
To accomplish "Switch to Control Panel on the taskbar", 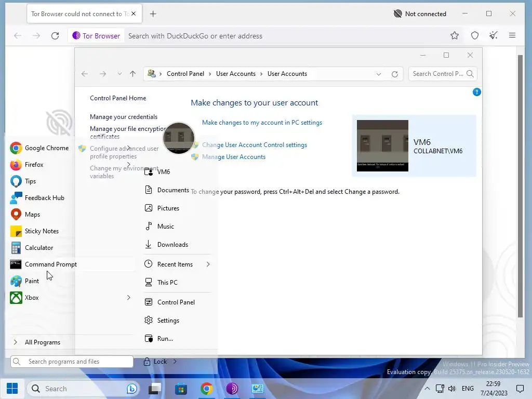I will tap(258, 389).
